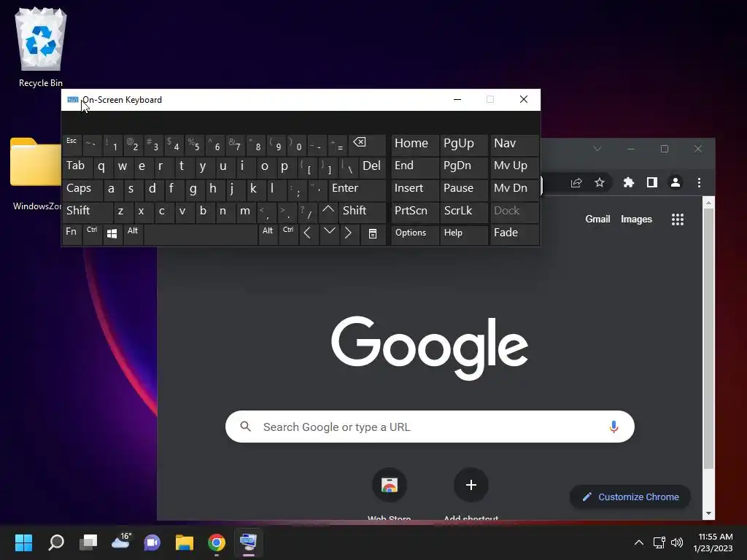Tap the up arrow key on the keyboard

coord(328,211)
